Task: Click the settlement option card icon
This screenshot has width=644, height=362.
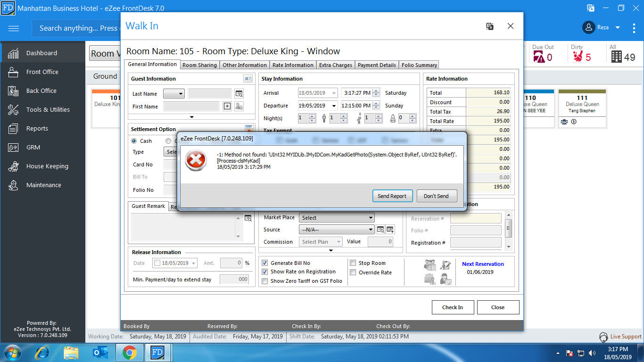Action: click(x=249, y=128)
